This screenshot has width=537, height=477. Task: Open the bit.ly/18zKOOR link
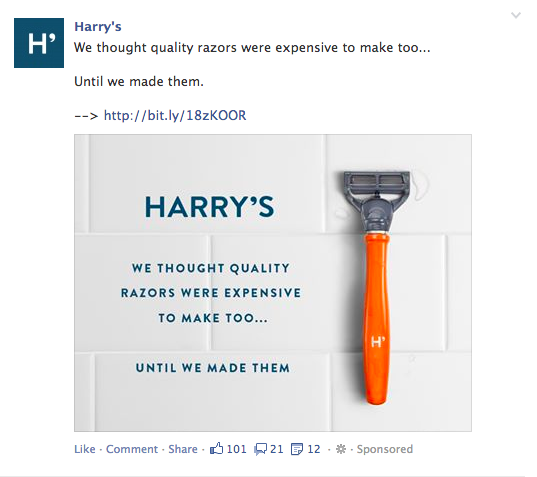[175, 116]
